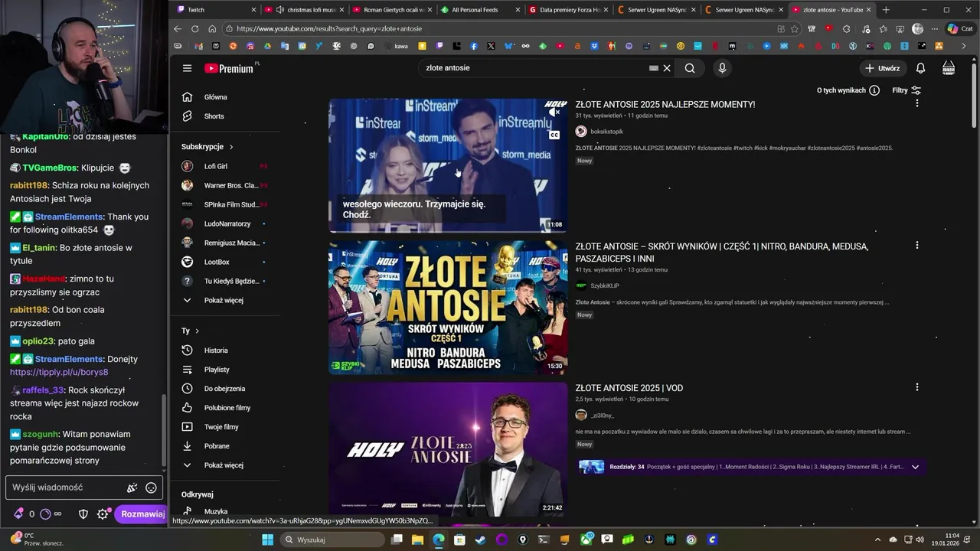The width and height of the screenshot is (980, 551).
Task: Open the Steam taskbar icon
Action: coord(480,540)
